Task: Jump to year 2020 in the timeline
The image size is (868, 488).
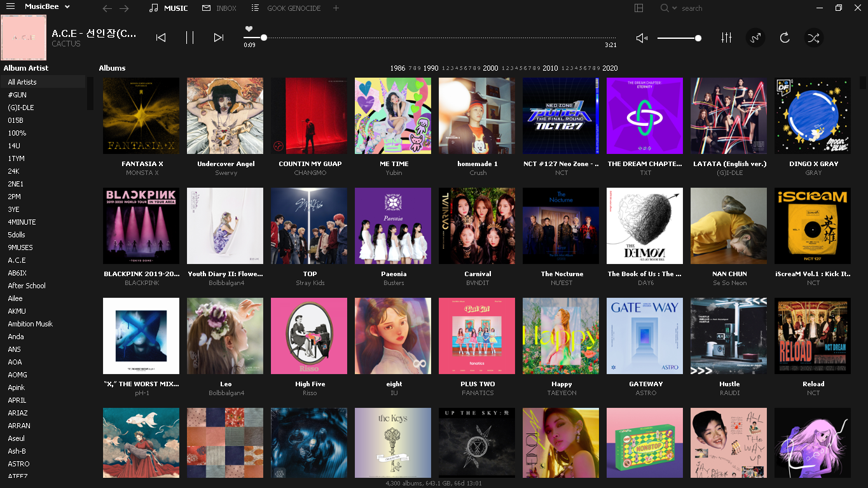Action: coord(610,68)
